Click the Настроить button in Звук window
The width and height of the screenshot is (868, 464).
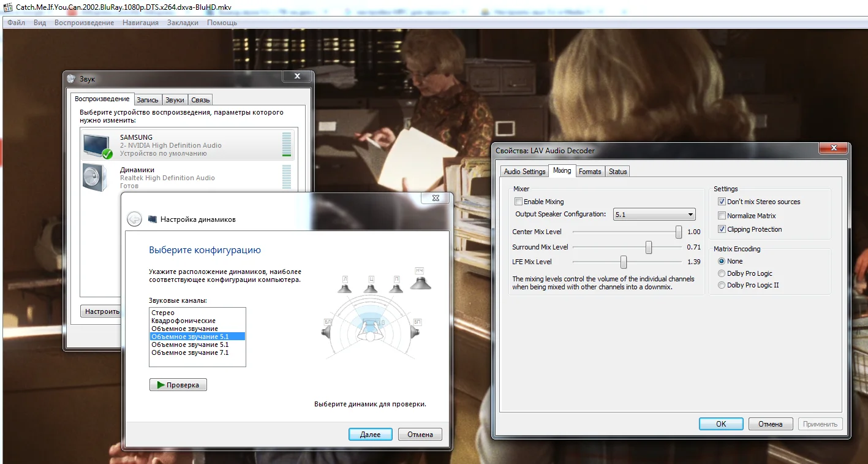tap(101, 311)
